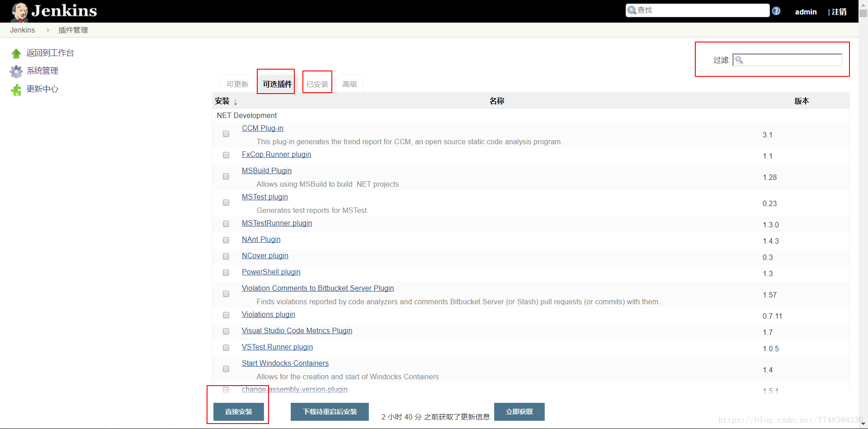The height and width of the screenshot is (429, 868).
Task: Tick the Violation Comments to Bitbucket checkbox
Action: click(226, 294)
